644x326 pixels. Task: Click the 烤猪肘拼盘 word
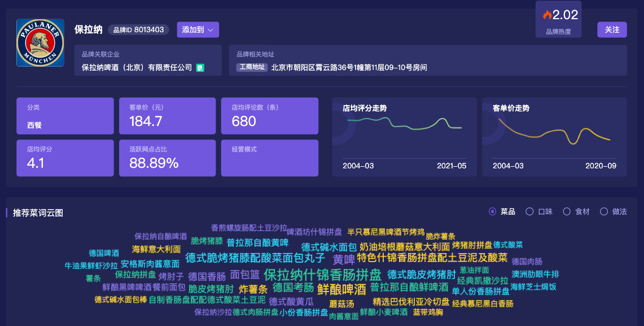[x=472, y=245]
